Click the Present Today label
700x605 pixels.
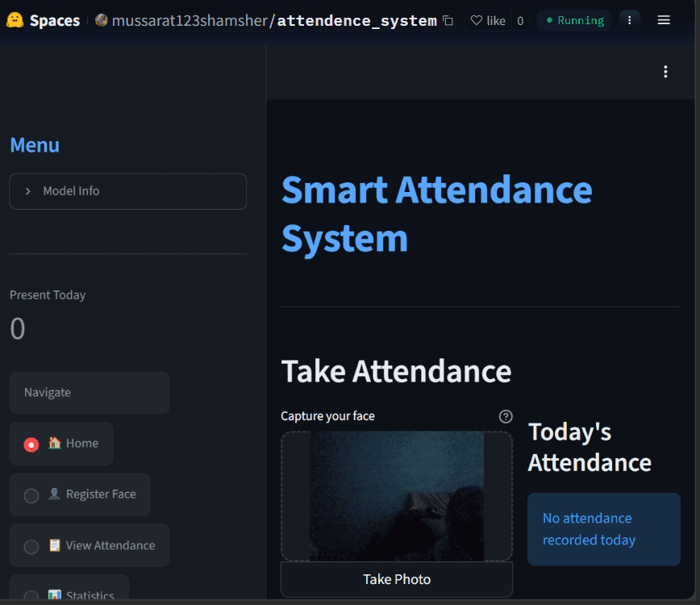tap(48, 295)
